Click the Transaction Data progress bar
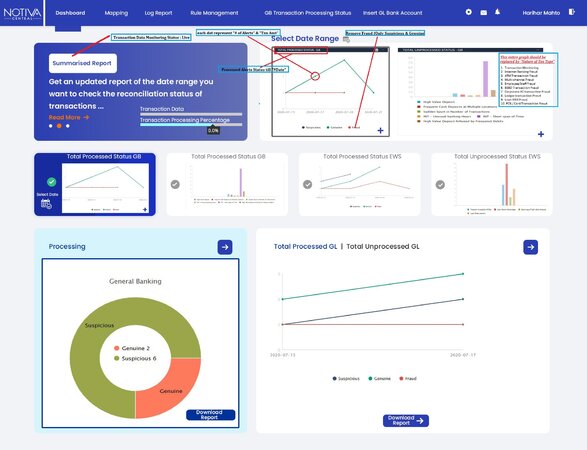Screen dimensions: 587x450 tap(191, 114)
